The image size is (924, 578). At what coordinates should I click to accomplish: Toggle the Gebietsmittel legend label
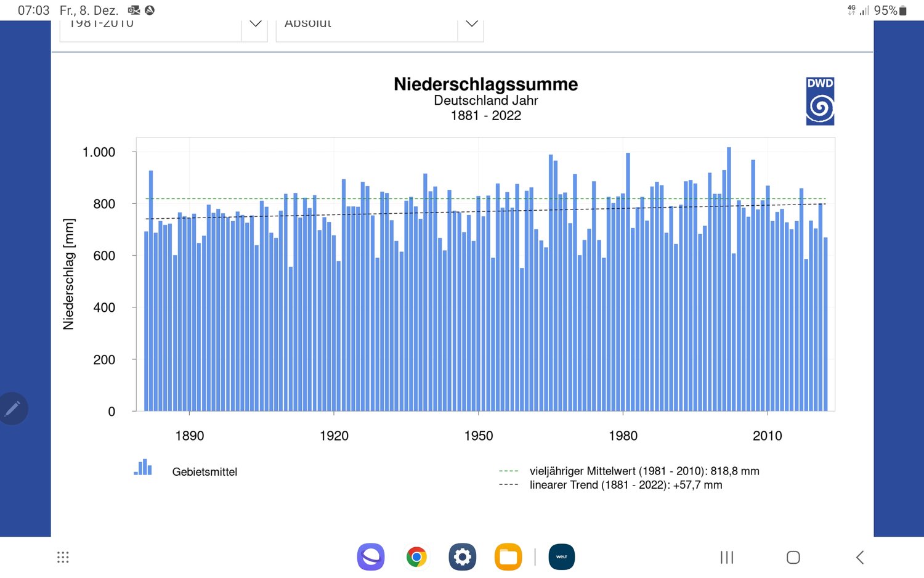pos(205,472)
